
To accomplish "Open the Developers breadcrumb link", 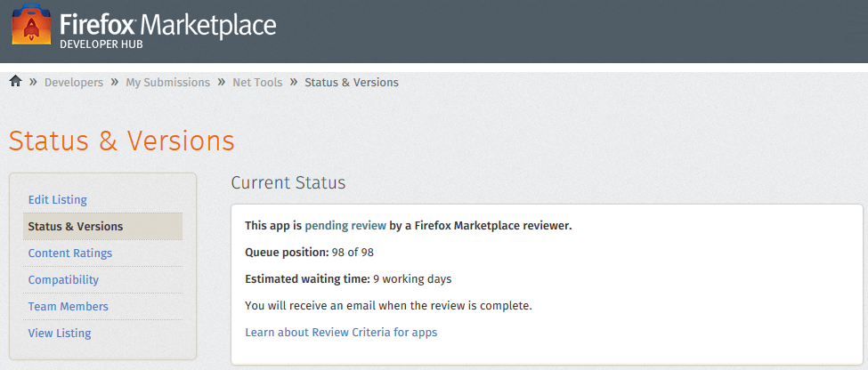I will pyautogui.click(x=74, y=83).
